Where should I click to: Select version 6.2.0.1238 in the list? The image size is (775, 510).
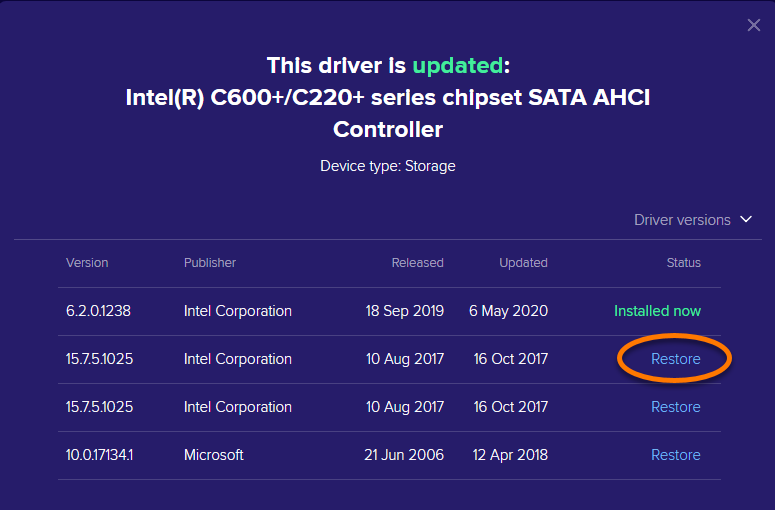[x=98, y=311]
